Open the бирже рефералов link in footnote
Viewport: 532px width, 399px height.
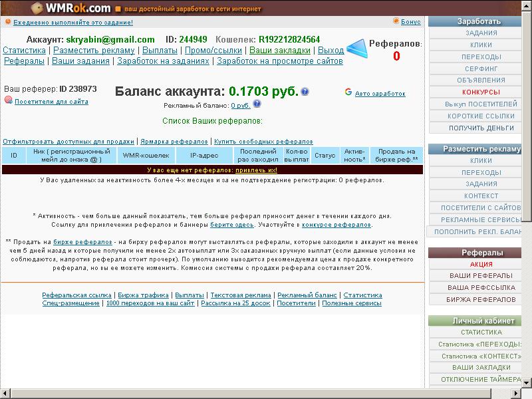(82, 242)
